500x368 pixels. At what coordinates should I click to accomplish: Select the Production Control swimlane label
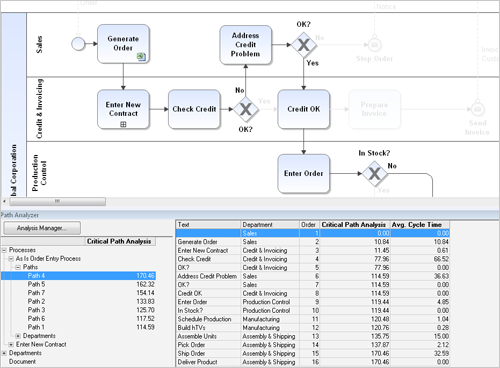[x=39, y=173]
